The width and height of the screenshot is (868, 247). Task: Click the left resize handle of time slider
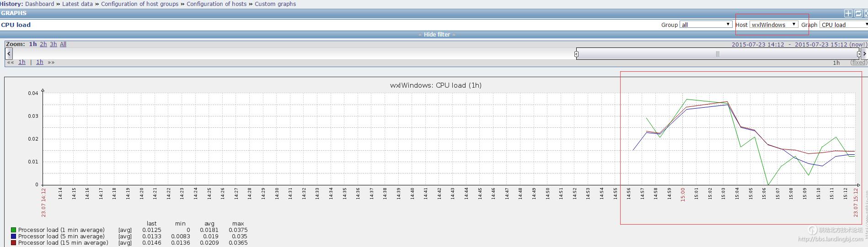pos(576,54)
